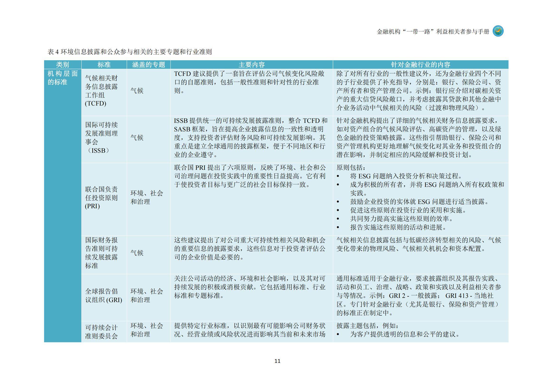This screenshot has width=555, height=392.
Task: Click the column header 标准
Action: 104,65
